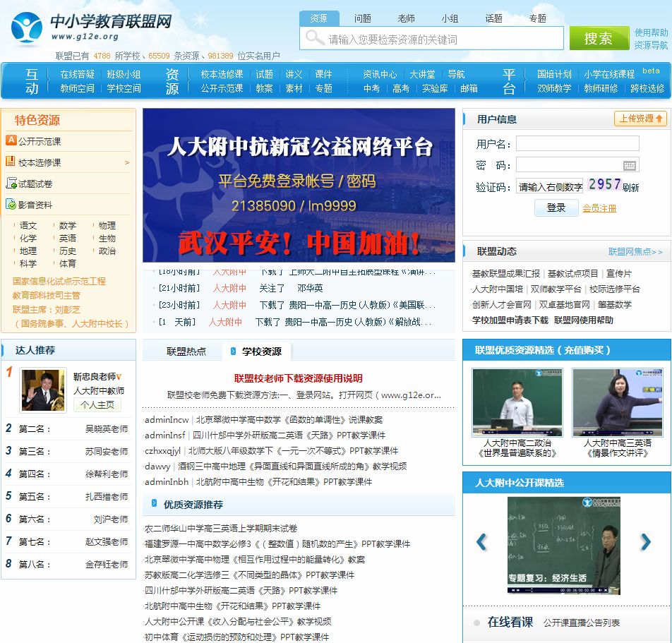
Task: Open 联盟校老师下载资源使用说明 link
Action: click(299, 378)
